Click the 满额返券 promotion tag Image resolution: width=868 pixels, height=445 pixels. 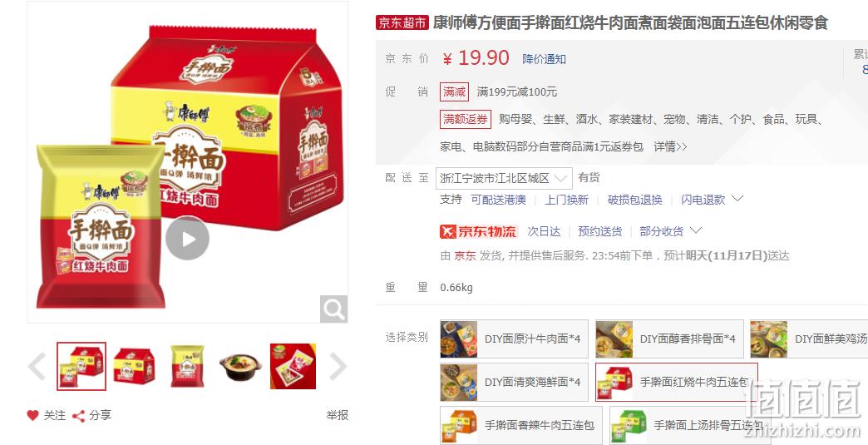[x=465, y=119]
